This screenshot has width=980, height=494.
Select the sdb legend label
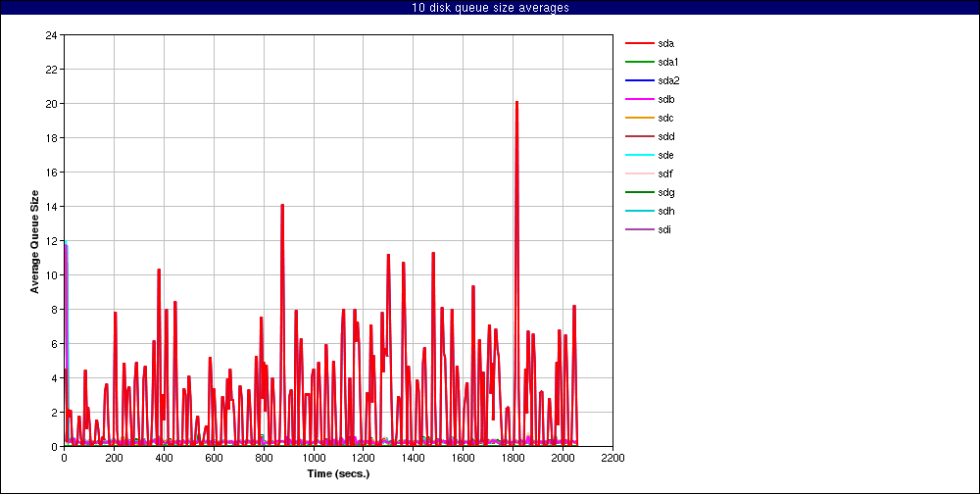pyautogui.click(x=665, y=99)
